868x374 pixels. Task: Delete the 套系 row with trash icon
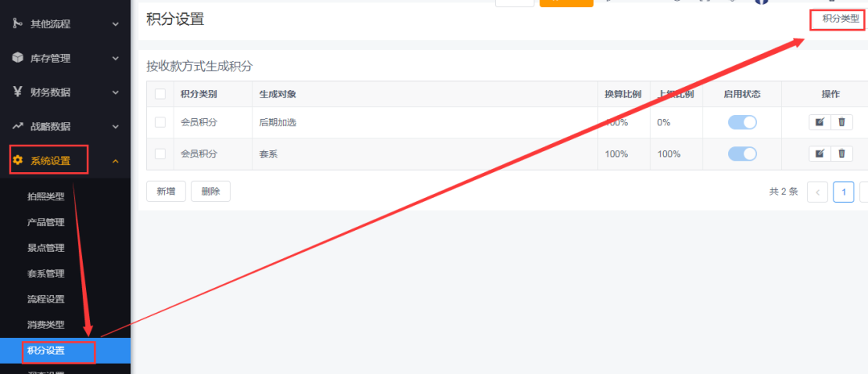click(841, 154)
